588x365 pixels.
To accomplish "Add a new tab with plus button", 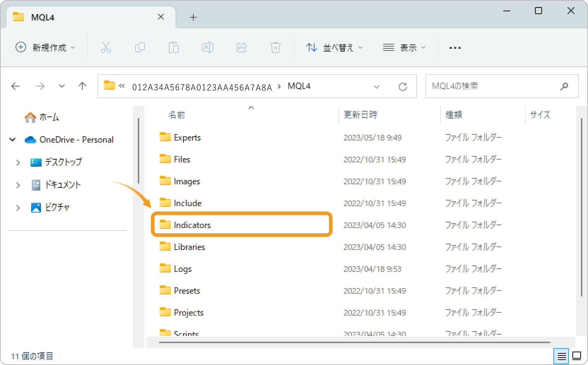I will coord(193,17).
